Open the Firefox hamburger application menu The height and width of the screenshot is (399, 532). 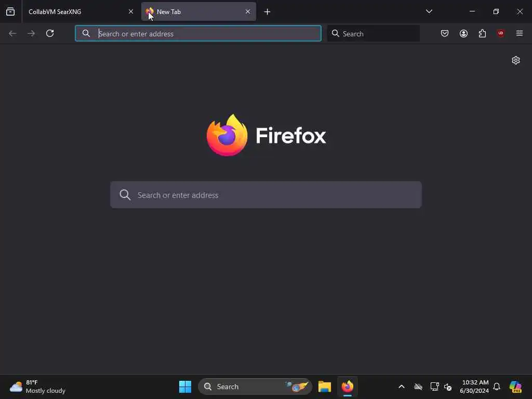tap(520, 33)
